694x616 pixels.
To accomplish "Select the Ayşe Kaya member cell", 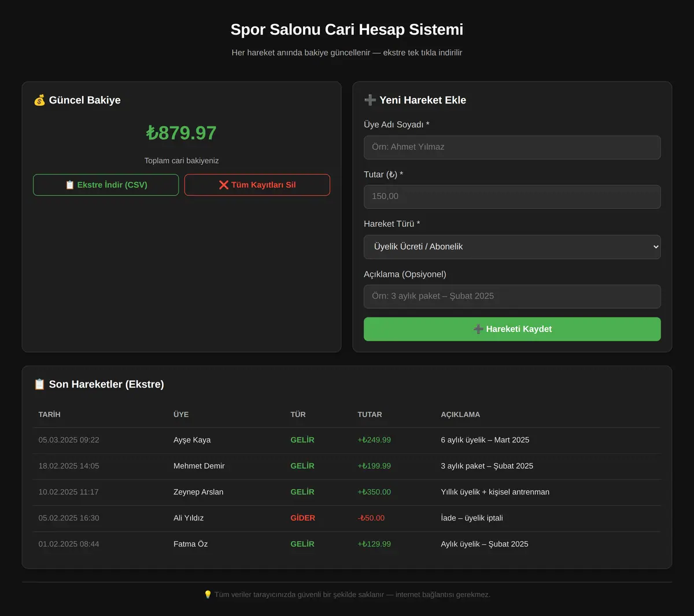I will coord(192,440).
